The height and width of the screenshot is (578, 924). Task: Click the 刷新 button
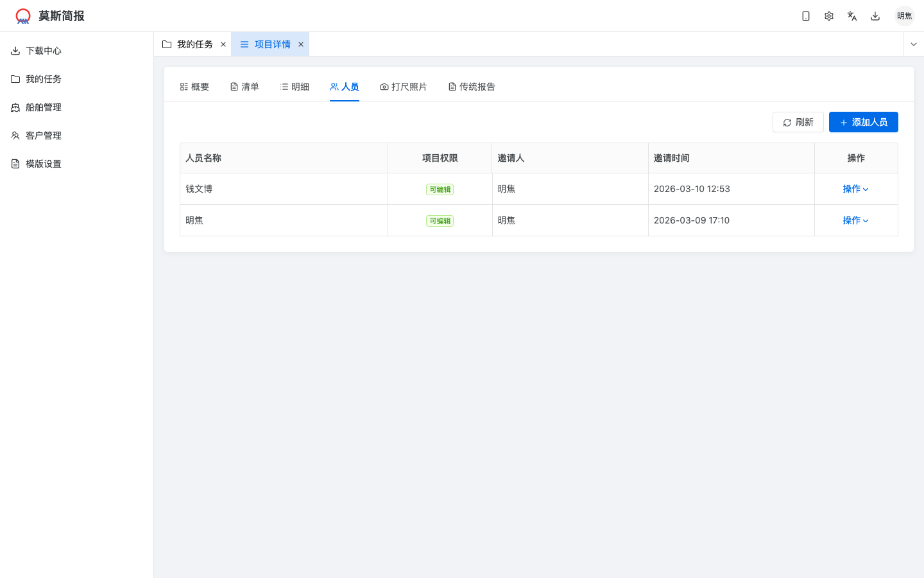[x=798, y=122]
